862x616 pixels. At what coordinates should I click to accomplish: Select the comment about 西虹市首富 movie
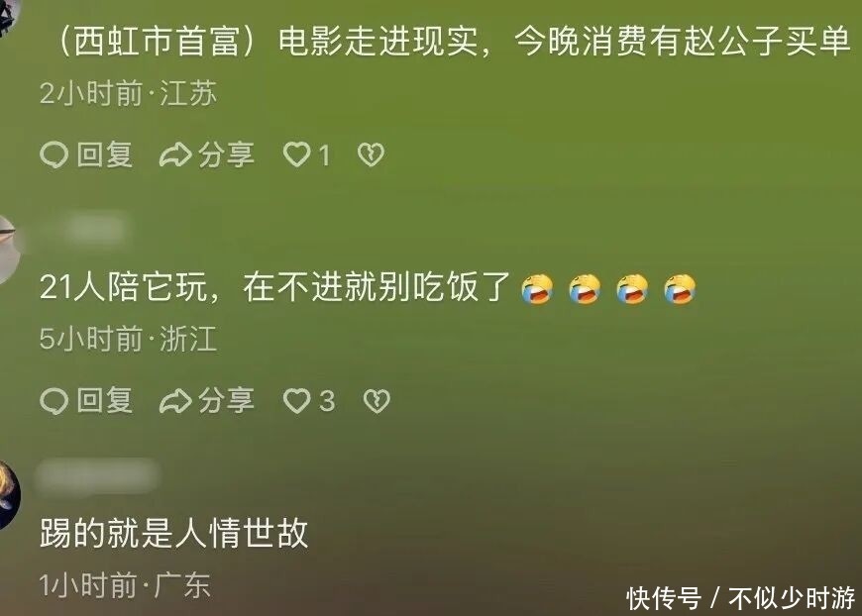[454, 41]
